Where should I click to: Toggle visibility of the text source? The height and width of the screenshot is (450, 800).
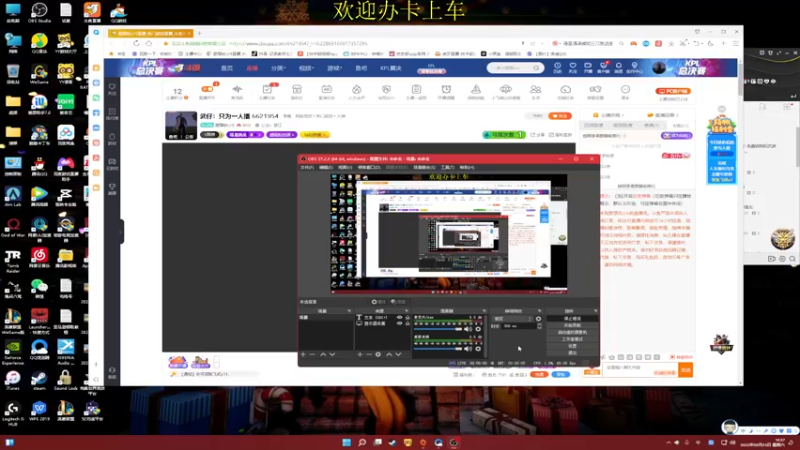click(x=399, y=317)
